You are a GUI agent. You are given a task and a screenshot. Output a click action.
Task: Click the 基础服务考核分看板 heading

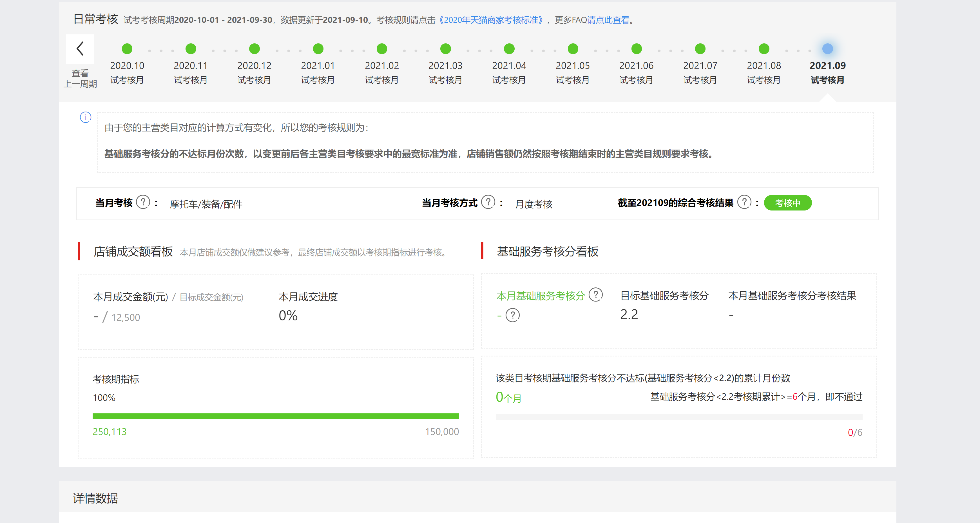(548, 251)
